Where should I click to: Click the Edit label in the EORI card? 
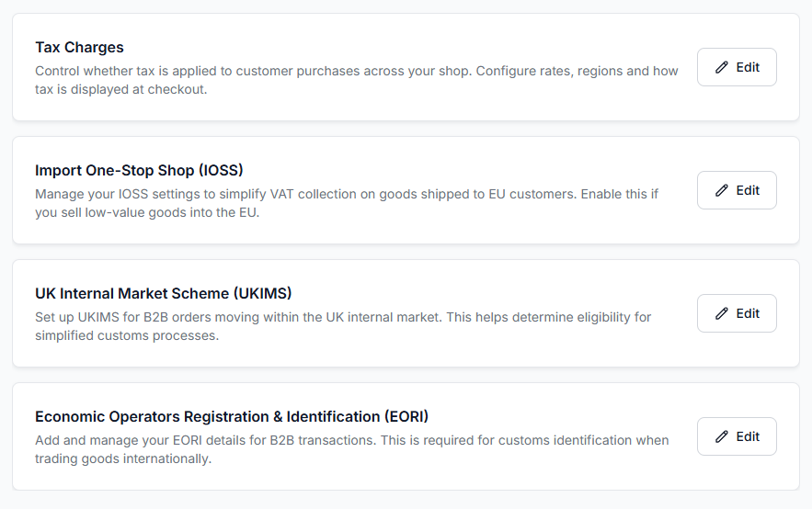coord(748,436)
